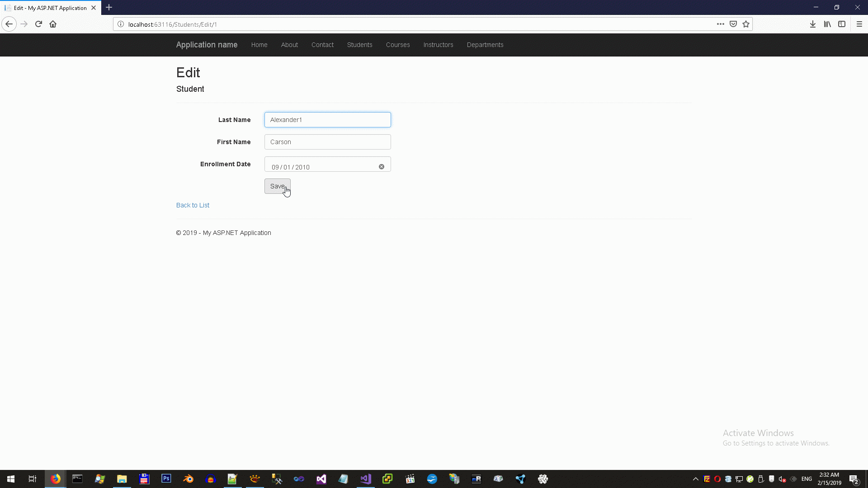Click the browser reload icon

[x=38, y=24]
